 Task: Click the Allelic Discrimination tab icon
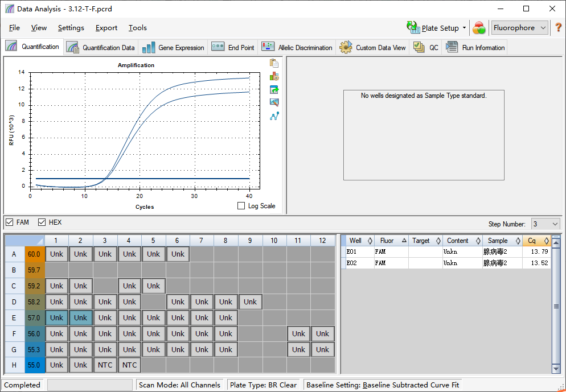coord(268,47)
